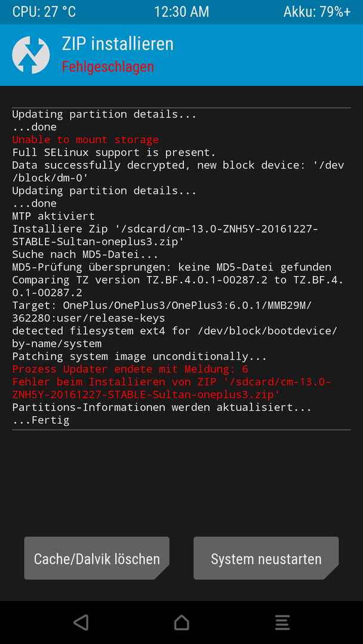
Task: Tap the 'Installiere Zip' log entry
Action: tap(165, 235)
